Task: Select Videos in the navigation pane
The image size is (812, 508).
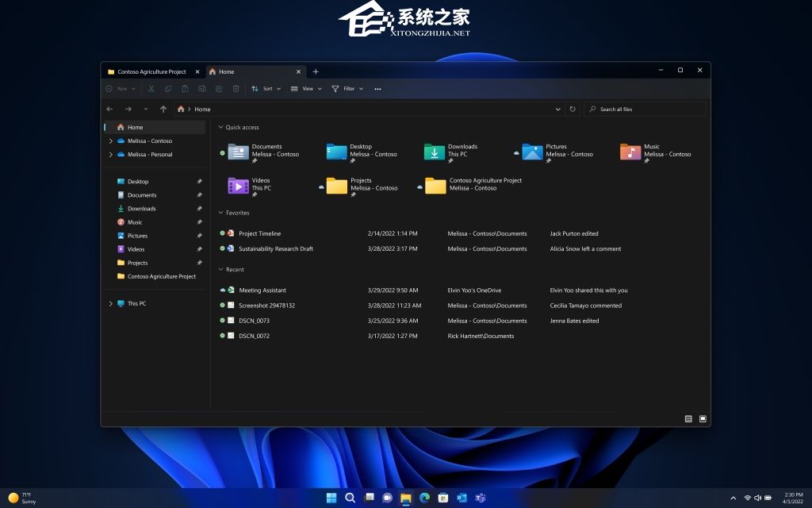Action: coord(136,249)
